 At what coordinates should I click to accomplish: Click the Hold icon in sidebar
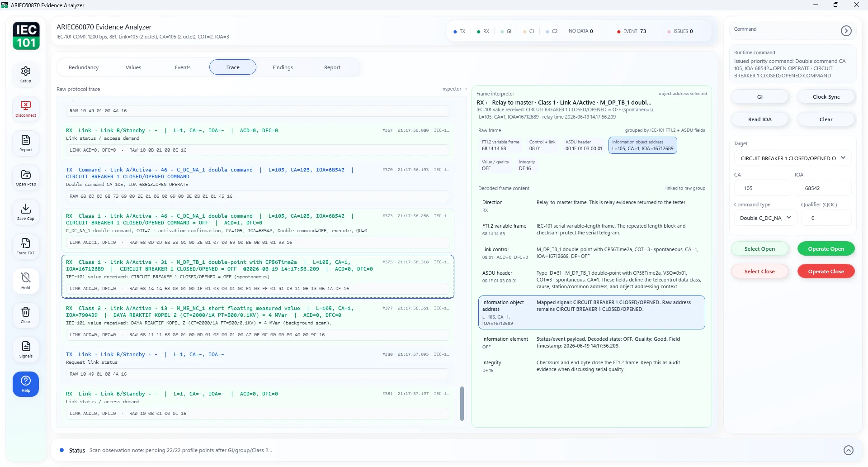coord(26,281)
